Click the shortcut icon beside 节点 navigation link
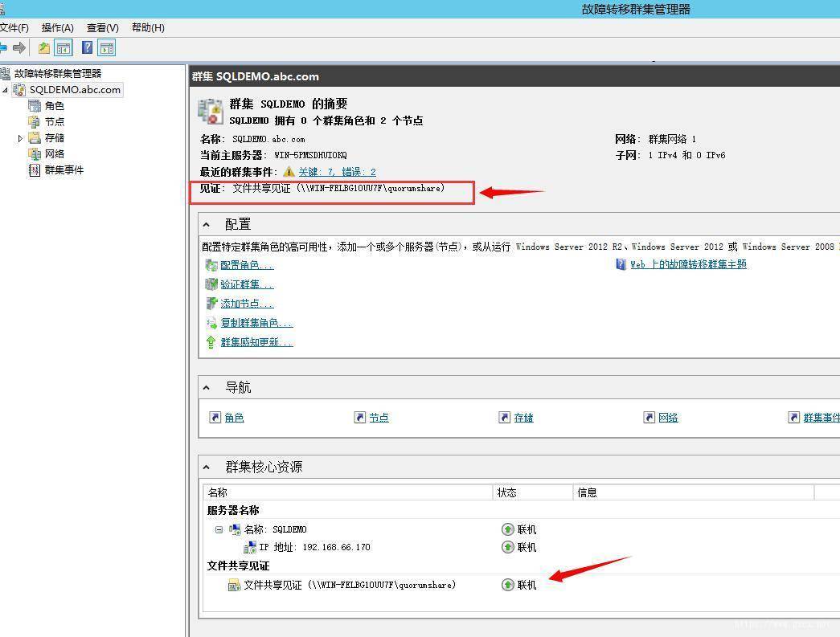This screenshot has height=637, width=840. (359, 417)
